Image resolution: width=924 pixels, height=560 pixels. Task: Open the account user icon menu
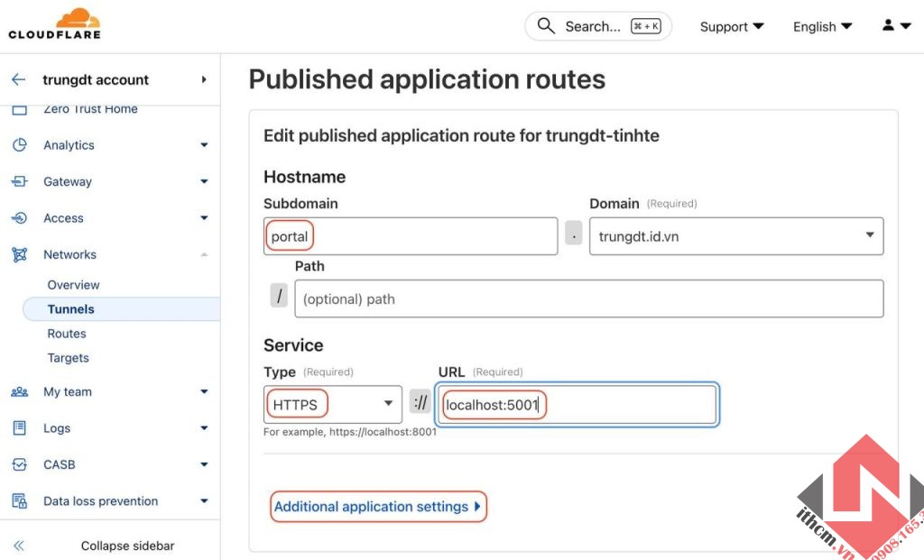pos(893,25)
